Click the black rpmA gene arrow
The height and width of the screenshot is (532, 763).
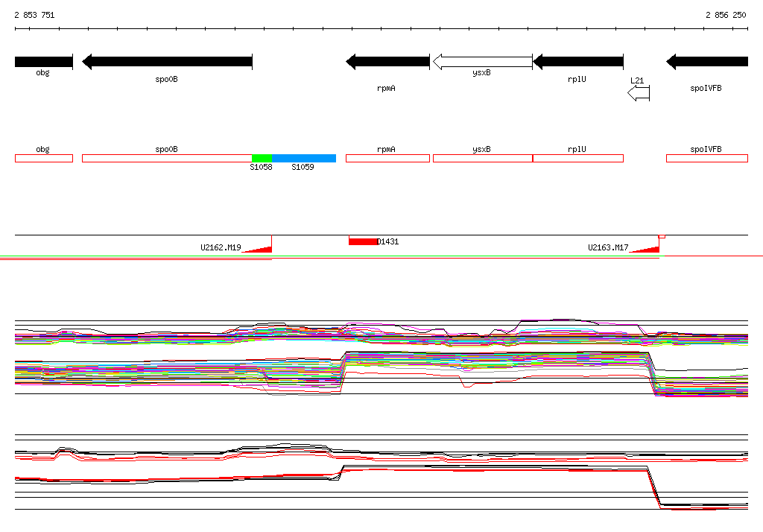[x=387, y=62]
